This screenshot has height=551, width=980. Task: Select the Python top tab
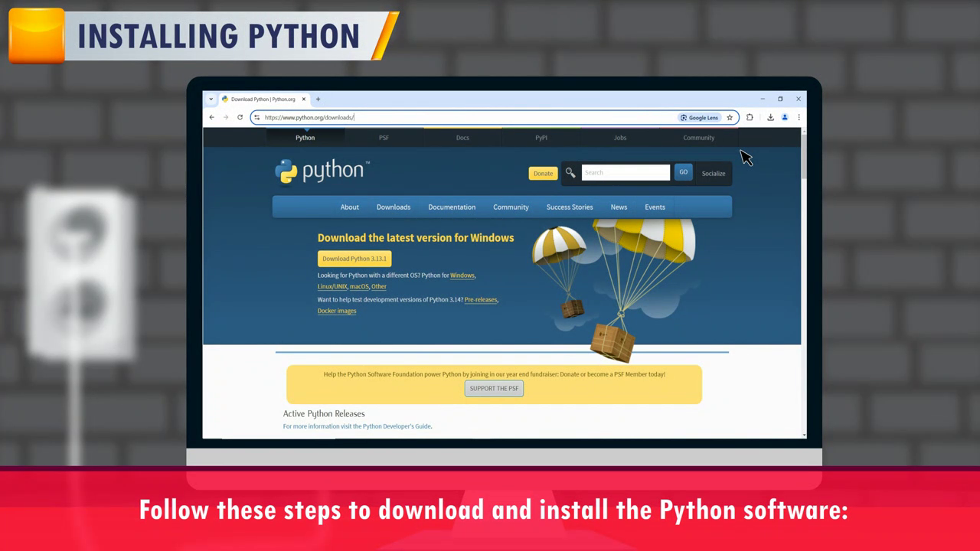click(x=305, y=138)
